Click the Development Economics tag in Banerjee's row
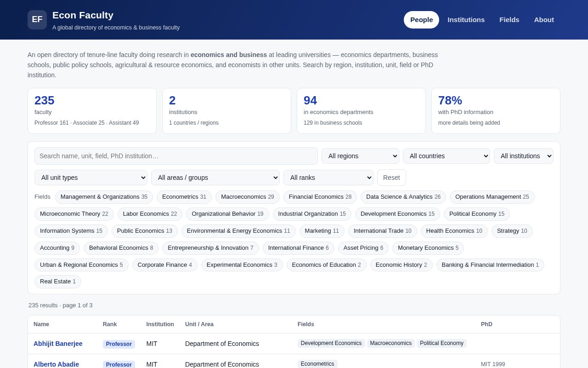The image size is (588, 368). pyautogui.click(x=331, y=343)
